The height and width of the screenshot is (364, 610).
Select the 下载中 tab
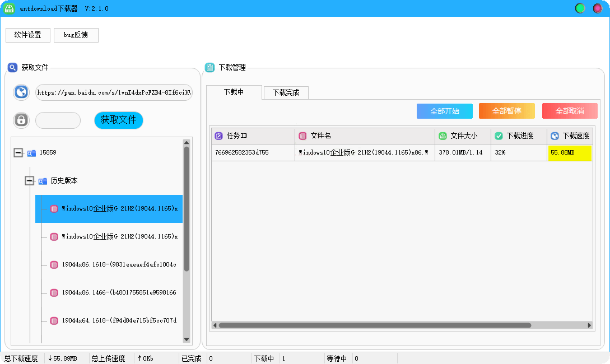235,93
